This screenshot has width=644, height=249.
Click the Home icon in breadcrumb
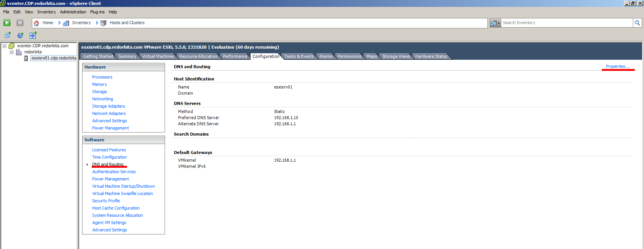pos(36,23)
